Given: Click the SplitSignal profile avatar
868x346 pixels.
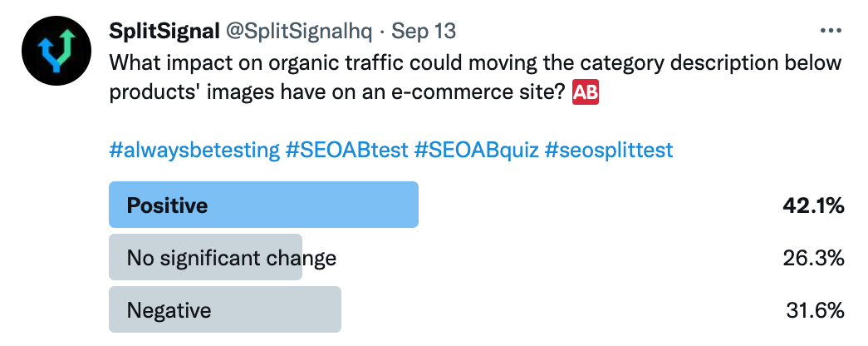Looking at the screenshot, I should point(56,52).
